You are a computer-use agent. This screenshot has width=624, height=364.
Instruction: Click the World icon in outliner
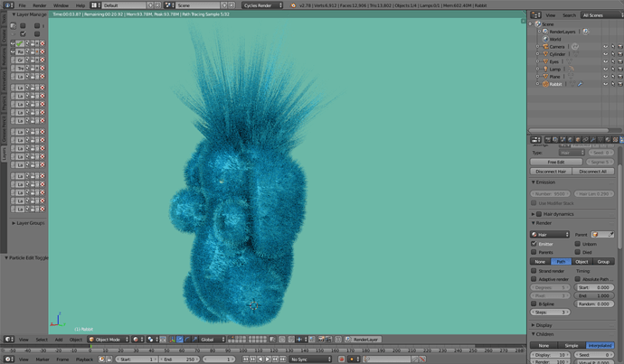tap(545, 39)
